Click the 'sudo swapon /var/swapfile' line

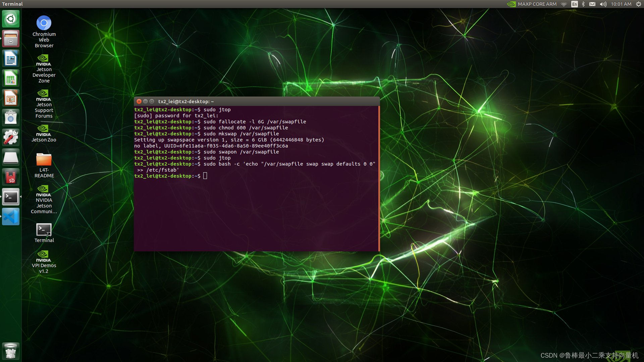(x=206, y=152)
